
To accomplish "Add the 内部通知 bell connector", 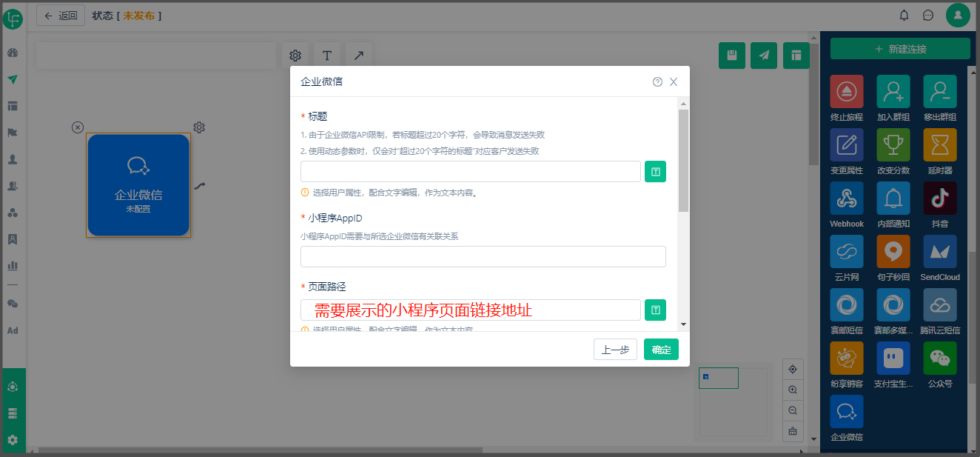I will [x=893, y=199].
